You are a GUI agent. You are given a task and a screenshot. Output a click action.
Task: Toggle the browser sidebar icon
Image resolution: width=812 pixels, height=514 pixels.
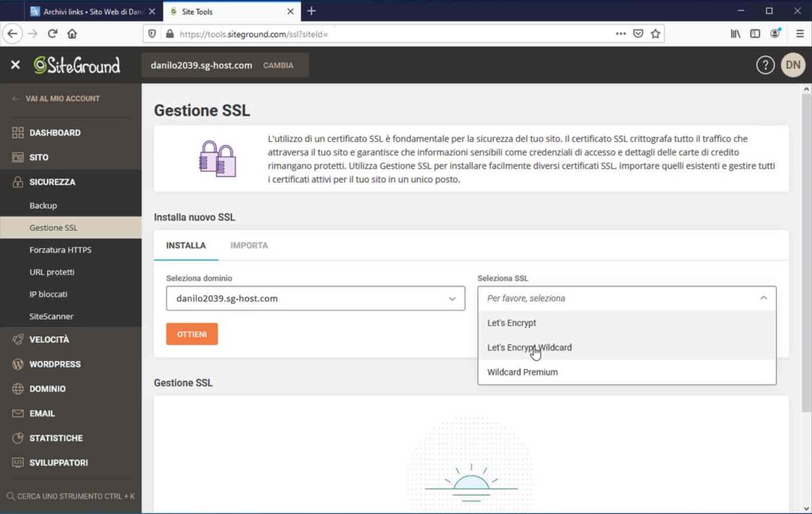coord(755,33)
